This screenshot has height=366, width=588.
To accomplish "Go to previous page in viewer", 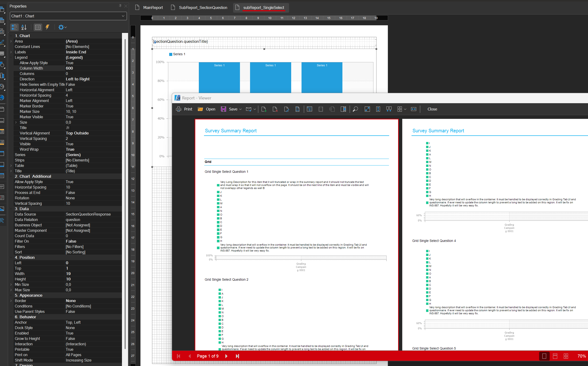I will tap(190, 356).
